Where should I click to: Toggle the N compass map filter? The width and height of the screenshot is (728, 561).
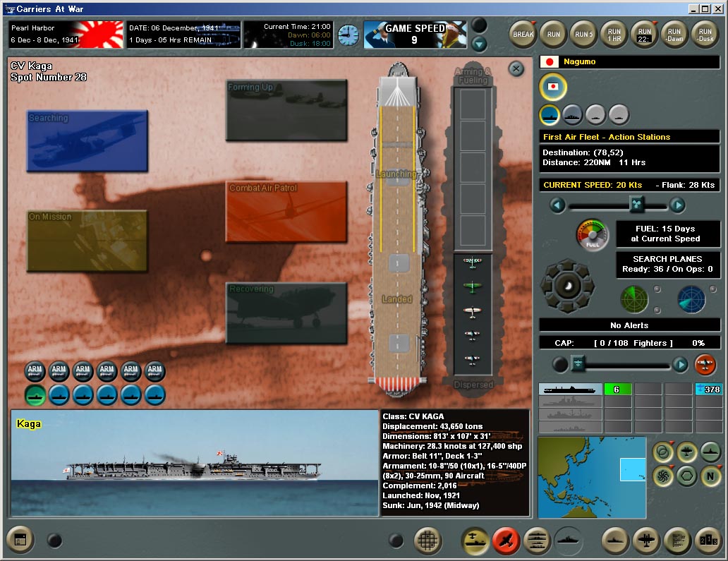tap(710, 476)
